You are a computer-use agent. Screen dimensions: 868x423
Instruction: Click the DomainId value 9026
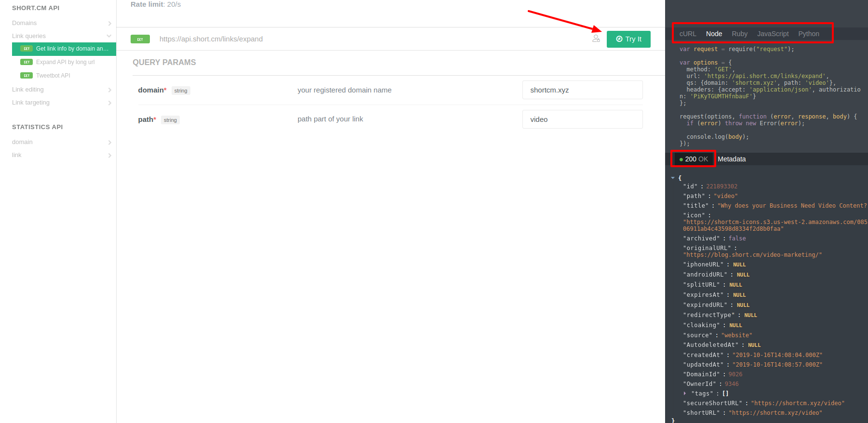pos(735,374)
